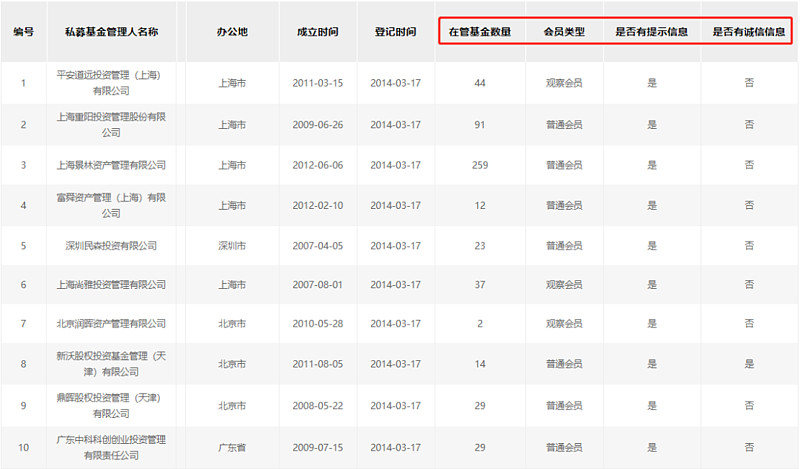Select the establishment date 2009-06-26
The height and width of the screenshot is (469, 800).
[x=318, y=125]
